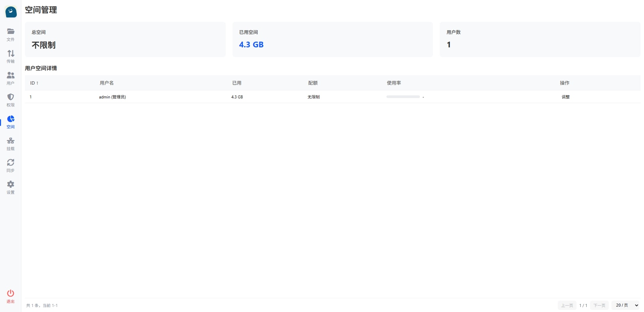
Task: Open Settings (设置) gear icon
Action: pos(11,184)
